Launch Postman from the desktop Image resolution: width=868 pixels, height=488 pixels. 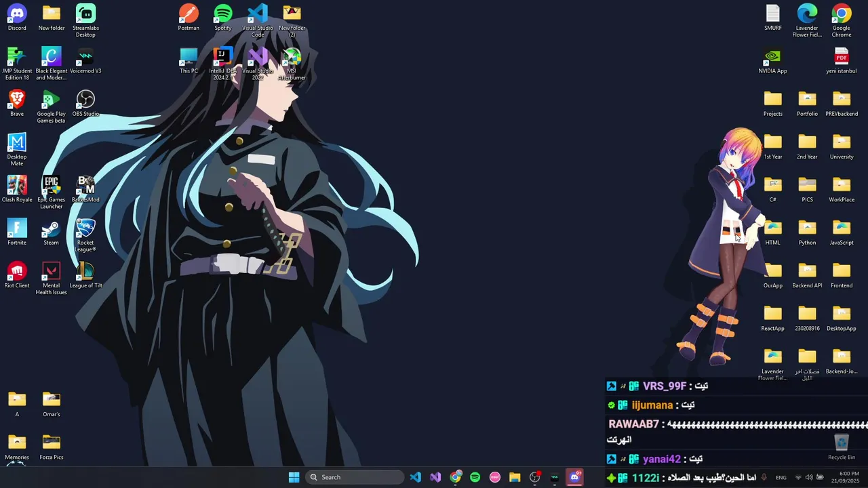pyautogui.click(x=189, y=18)
